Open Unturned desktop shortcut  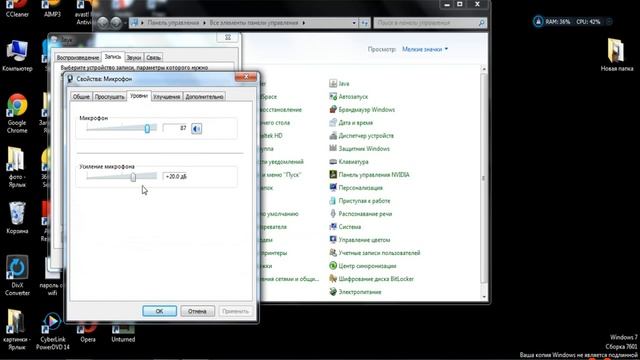(x=123, y=331)
